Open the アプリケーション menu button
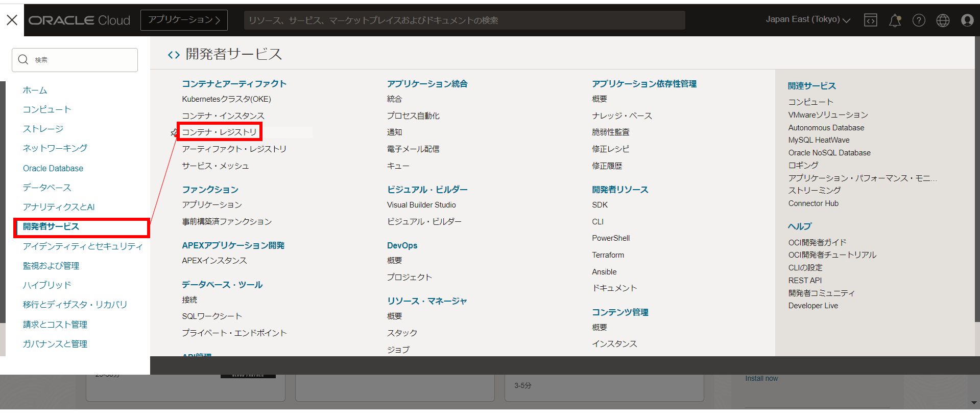The width and height of the screenshot is (980, 413). click(x=184, y=20)
